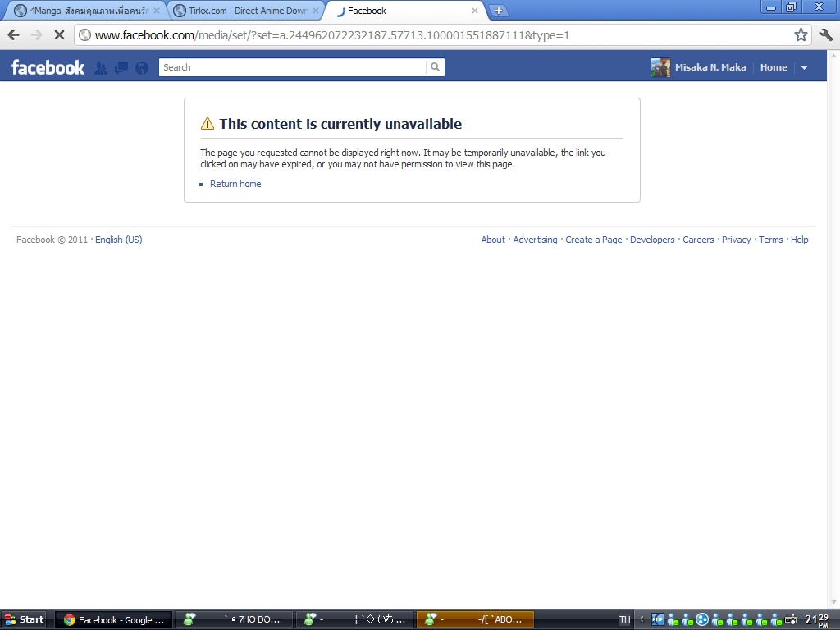The height and width of the screenshot is (630, 840).
Task: Select the Facebook - Google Chrome taskbar button
Action: [x=113, y=620]
